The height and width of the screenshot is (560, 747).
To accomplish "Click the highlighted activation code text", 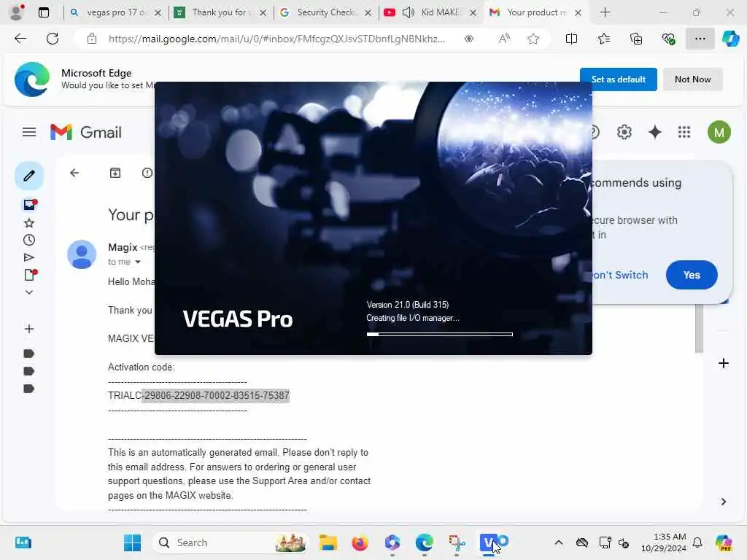I will click(216, 395).
